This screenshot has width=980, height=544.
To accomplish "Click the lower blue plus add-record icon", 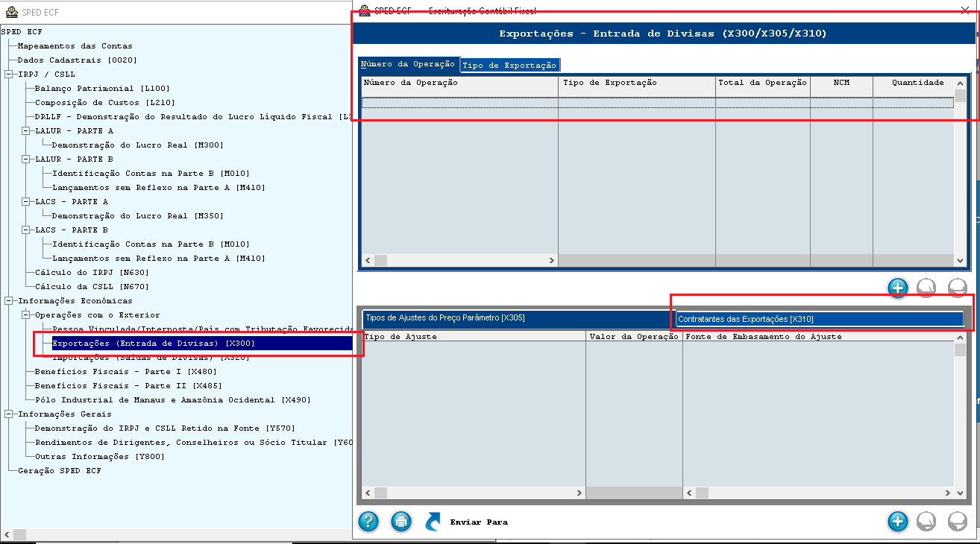I will tap(898, 522).
